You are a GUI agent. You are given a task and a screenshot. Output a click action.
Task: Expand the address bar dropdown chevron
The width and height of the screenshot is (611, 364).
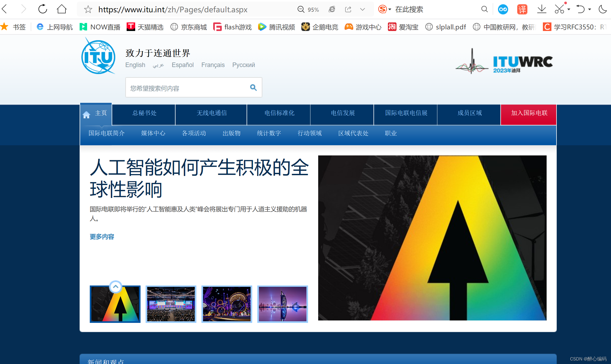click(x=363, y=10)
